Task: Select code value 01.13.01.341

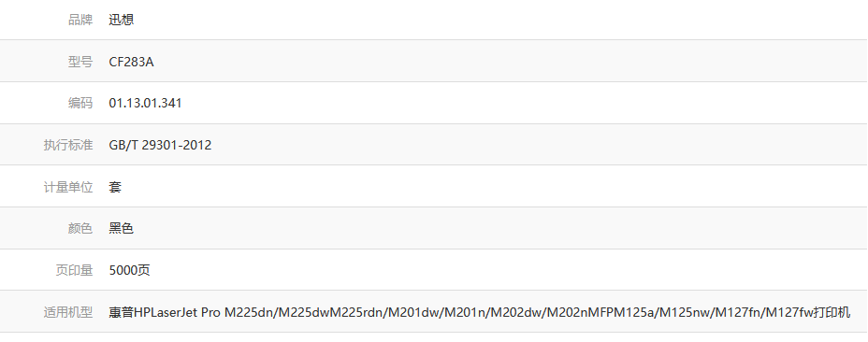Action: (x=146, y=104)
